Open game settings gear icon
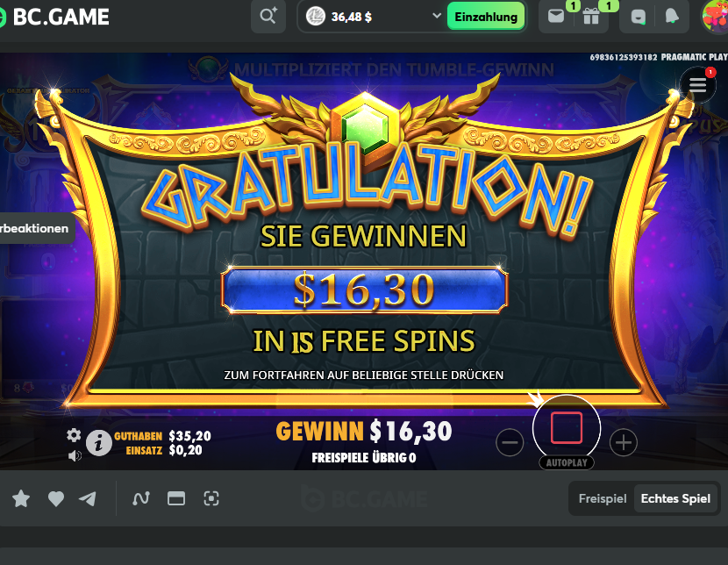The height and width of the screenshot is (565, 728). (74, 435)
